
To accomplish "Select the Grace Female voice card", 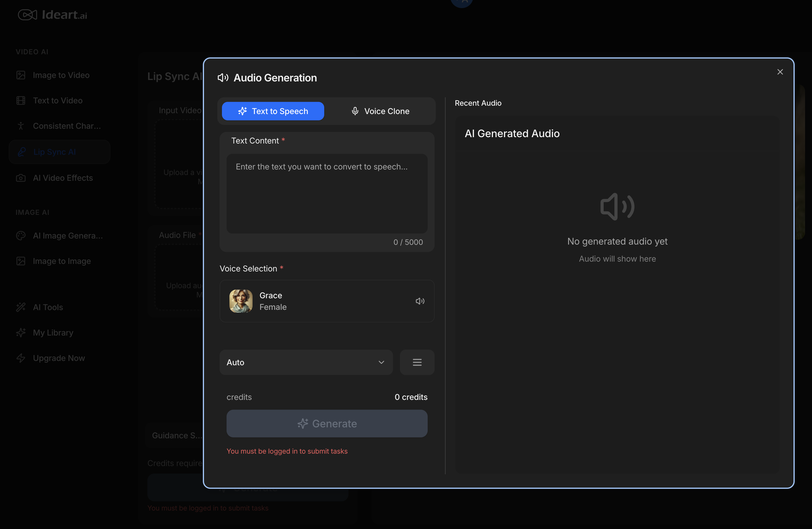I will pyautogui.click(x=327, y=301).
